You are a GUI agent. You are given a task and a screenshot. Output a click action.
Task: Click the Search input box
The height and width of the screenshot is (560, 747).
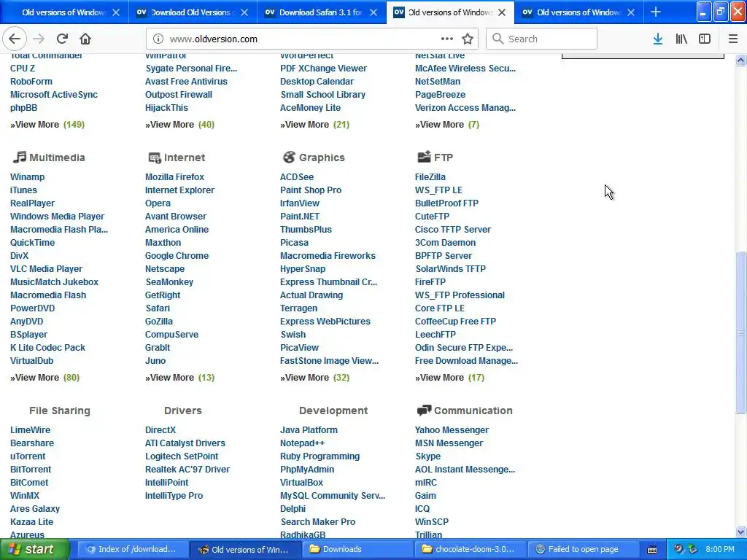click(x=541, y=39)
